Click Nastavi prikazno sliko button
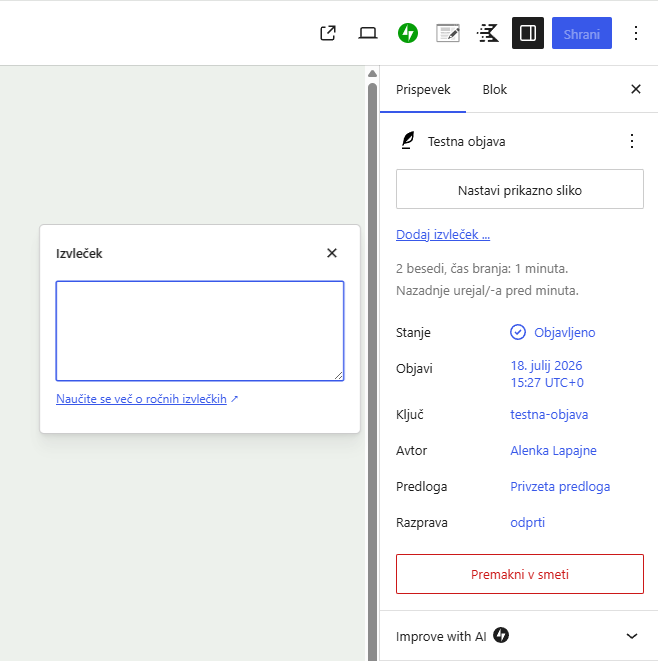 pyautogui.click(x=520, y=189)
